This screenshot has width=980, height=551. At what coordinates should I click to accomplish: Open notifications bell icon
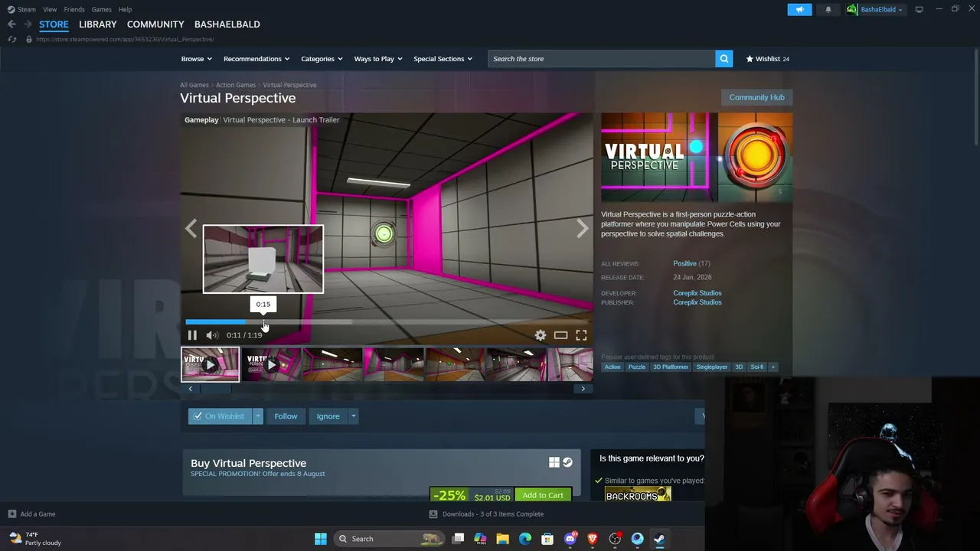tap(828, 9)
